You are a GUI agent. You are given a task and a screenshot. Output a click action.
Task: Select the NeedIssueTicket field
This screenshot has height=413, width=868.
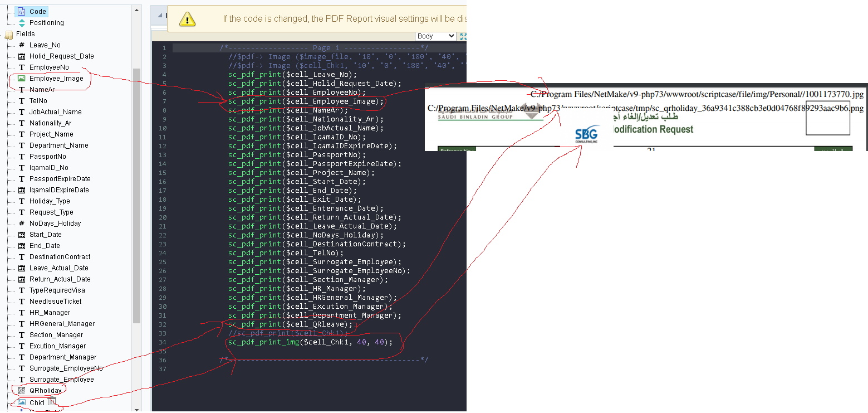tap(56, 302)
